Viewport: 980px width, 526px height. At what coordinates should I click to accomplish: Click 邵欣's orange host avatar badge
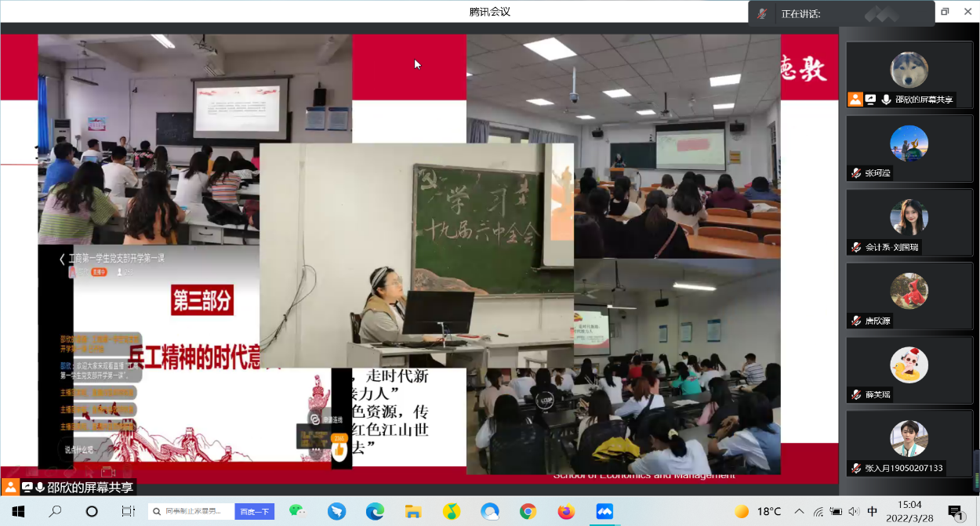[x=855, y=100]
